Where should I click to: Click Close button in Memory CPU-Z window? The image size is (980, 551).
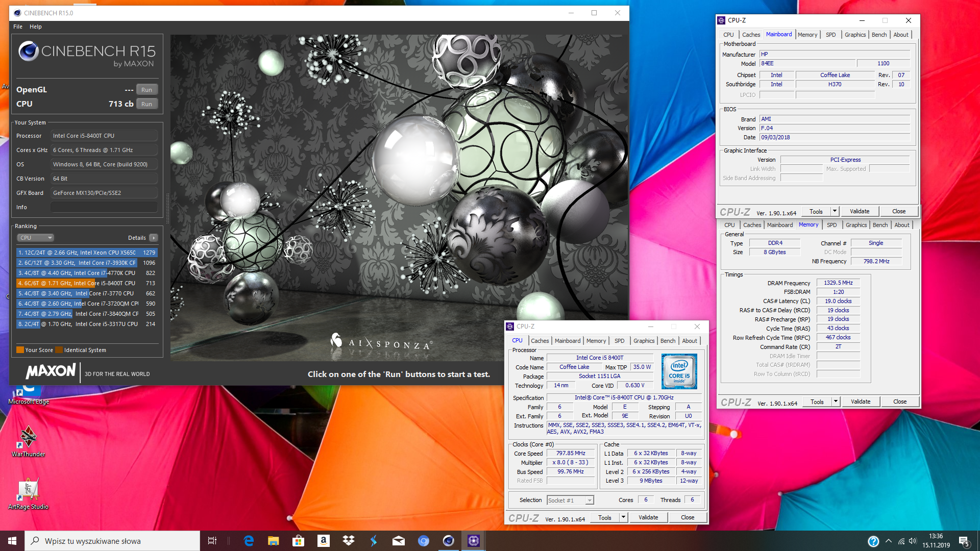click(900, 402)
